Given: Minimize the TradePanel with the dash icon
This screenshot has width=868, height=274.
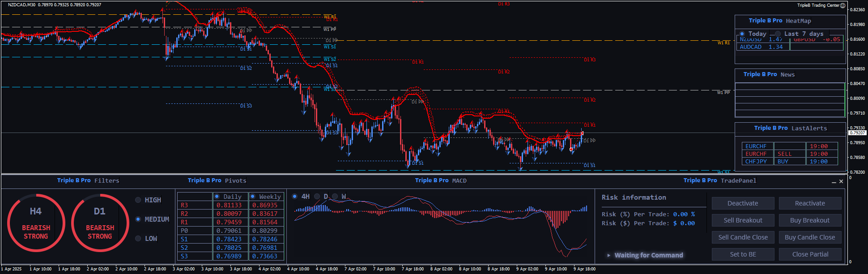Looking at the screenshot, I should (x=834, y=182).
